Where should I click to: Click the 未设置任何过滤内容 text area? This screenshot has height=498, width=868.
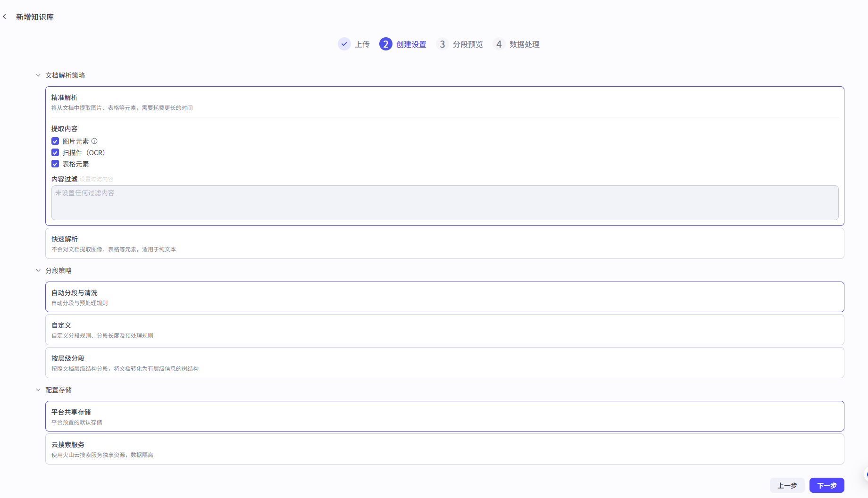point(445,203)
